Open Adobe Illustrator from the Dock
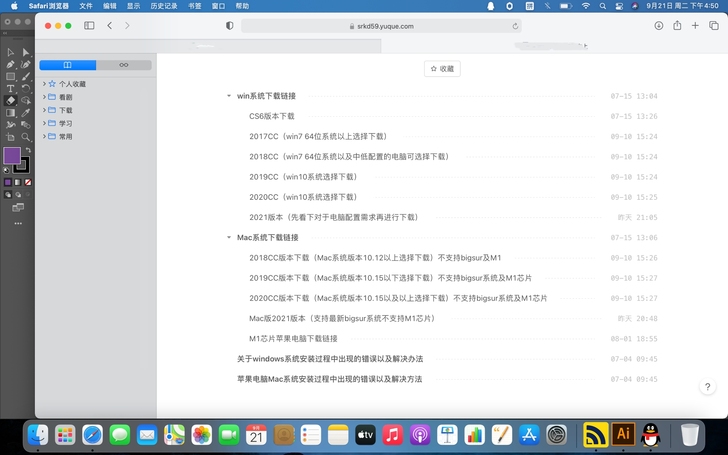The image size is (728, 455). (x=623, y=435)
